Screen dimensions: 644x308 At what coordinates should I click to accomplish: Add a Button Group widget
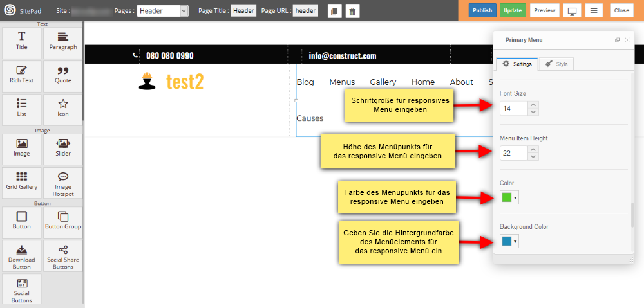click(x=63, y=222)
